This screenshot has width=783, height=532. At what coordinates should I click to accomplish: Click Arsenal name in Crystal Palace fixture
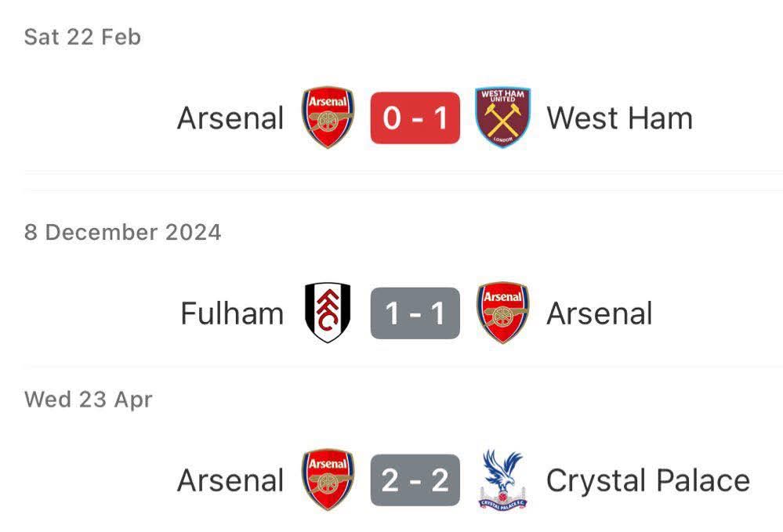coord(230,480)
